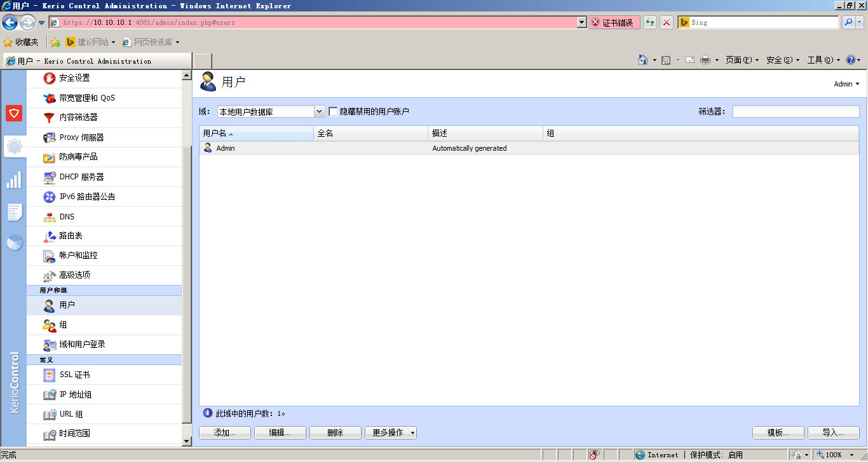Viewport: 868px width, 463px height.
Task: Click the 导入... button
Action: [833, 432]
